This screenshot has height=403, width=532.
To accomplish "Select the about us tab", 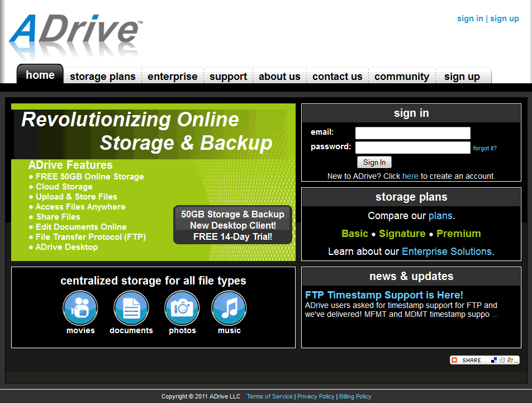I will pyautogui.click(x=279, y=77).
